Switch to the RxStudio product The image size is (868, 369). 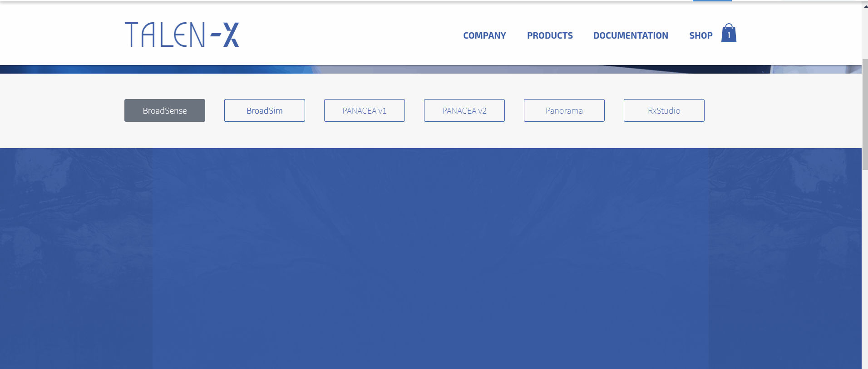coord(664,110)
